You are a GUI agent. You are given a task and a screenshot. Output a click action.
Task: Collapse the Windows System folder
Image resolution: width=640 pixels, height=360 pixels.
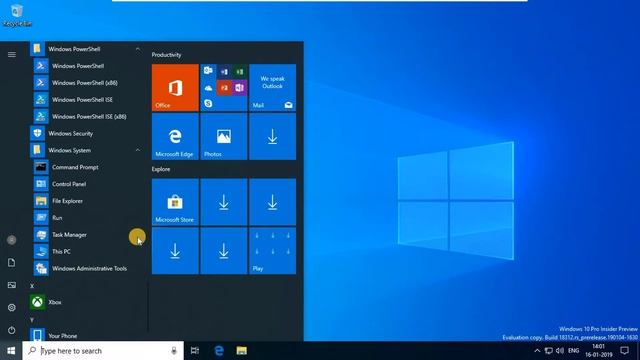click(138, 150)
